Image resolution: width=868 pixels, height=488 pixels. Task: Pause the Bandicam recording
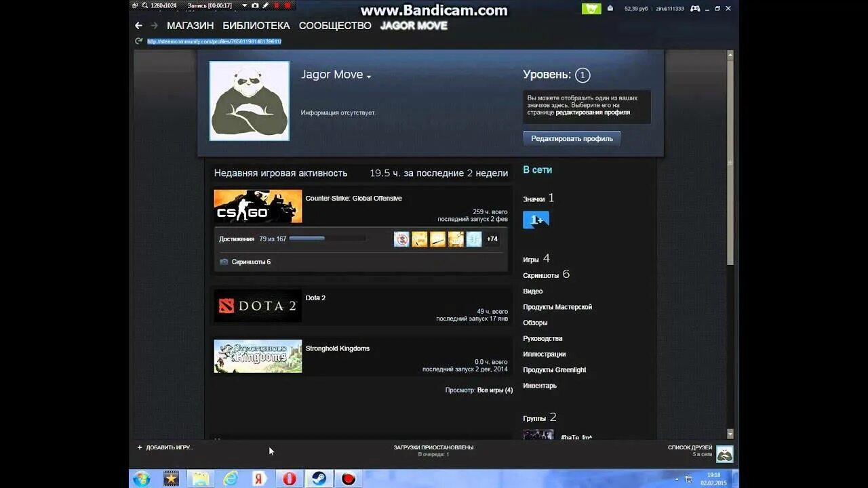click(x=277, y=5)
